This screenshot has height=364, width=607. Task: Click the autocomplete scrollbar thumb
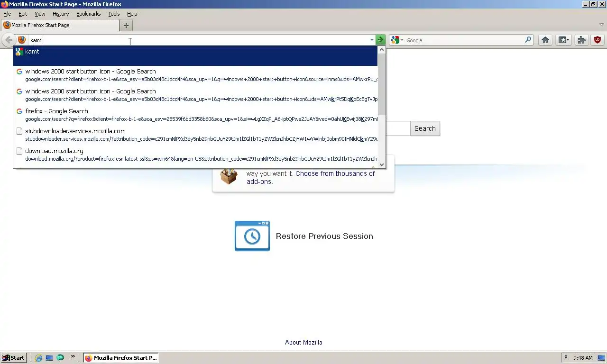click(382, 84)
